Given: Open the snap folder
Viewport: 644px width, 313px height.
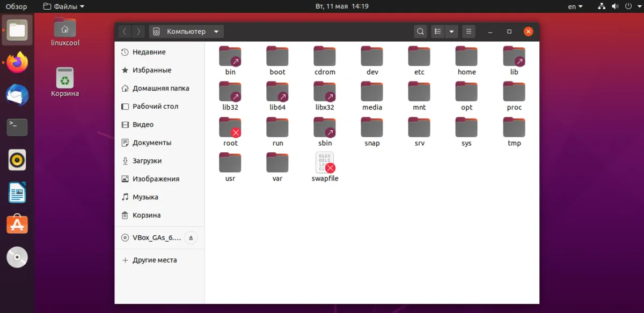Looking at the screenshot, I should 372,132.
